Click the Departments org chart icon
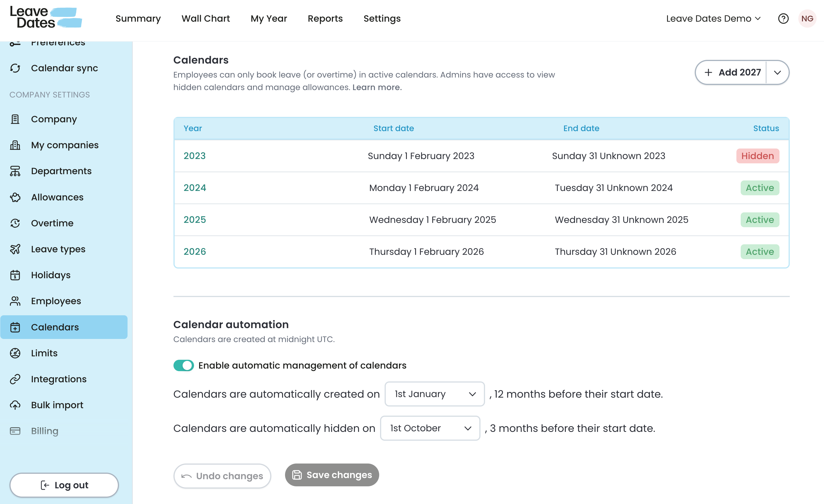Viewport: 824px width, 504px height. (x=15, y=171)
